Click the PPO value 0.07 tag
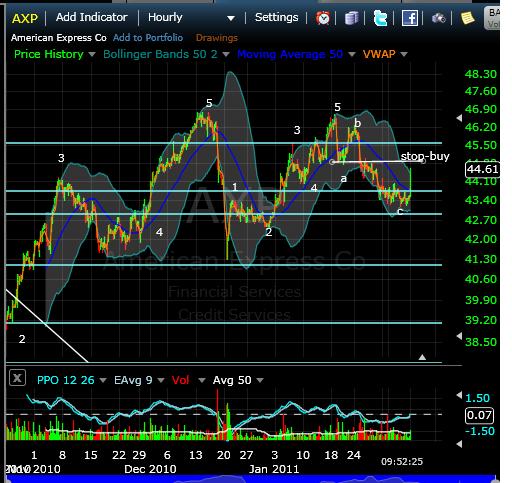 pos(479,415)
